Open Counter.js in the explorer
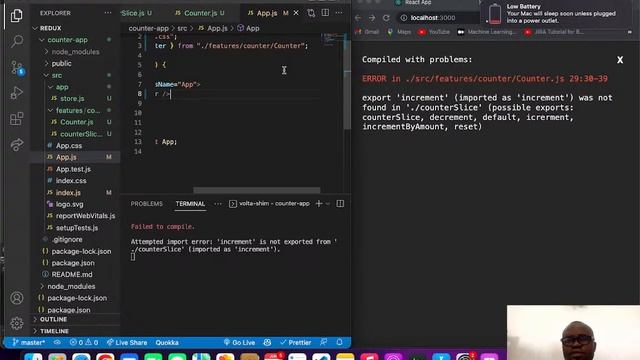The image size is (640, 360). click(x=76, y=122)
